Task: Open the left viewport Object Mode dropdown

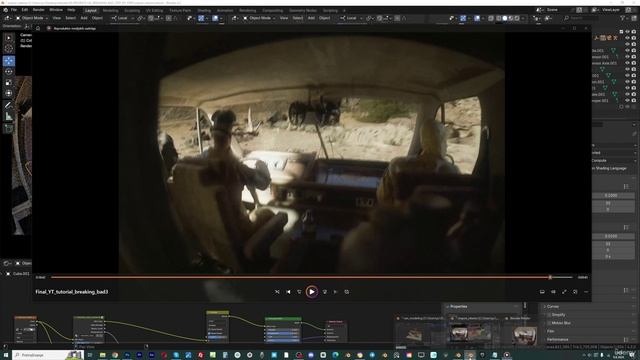Action: point(32,18)
